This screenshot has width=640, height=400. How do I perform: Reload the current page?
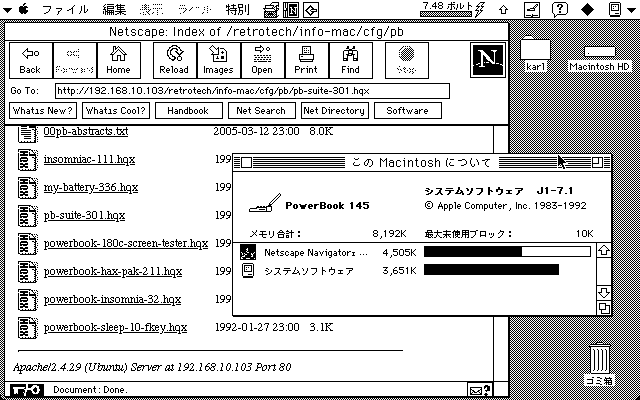click(x=175, y=60)
